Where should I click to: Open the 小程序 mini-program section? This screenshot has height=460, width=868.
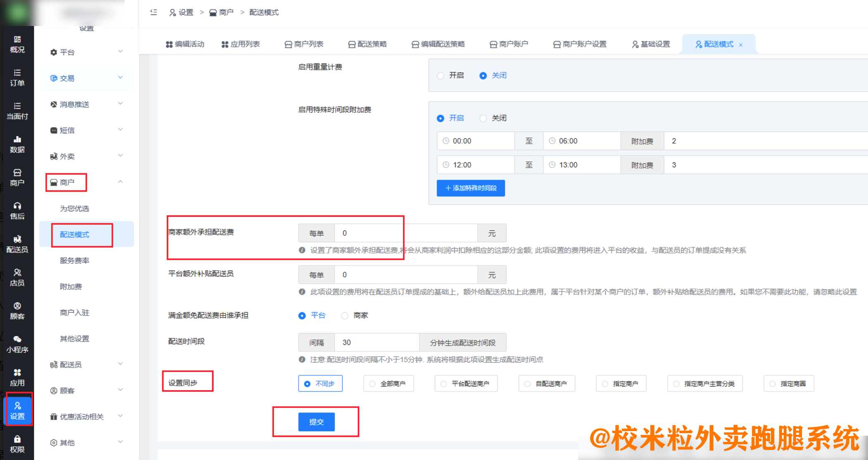click(x=17, y=344)
